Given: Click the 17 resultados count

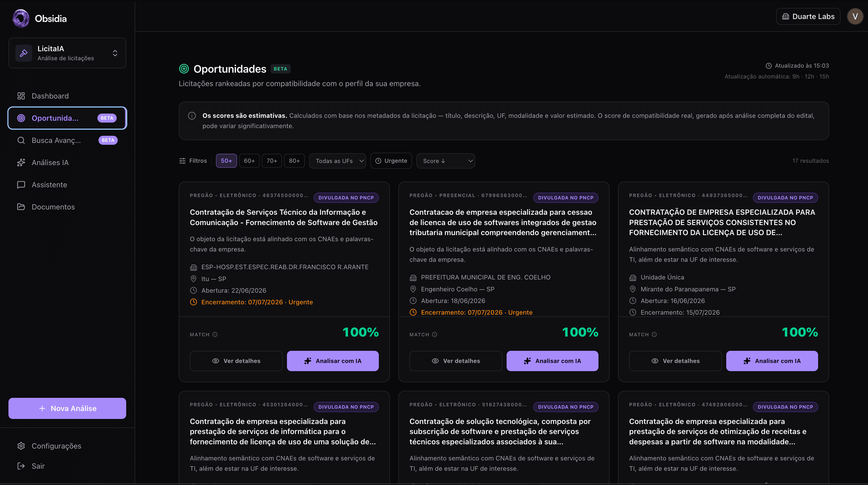Looking at the screenshot, I should (810, 161).
